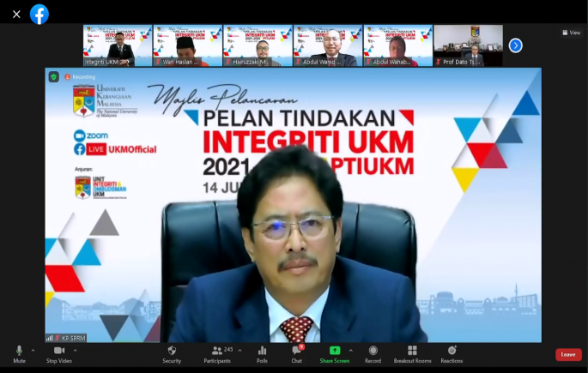588x373 pixels.
Task: Open Breakout Rooms
Action: click(412, 351)
